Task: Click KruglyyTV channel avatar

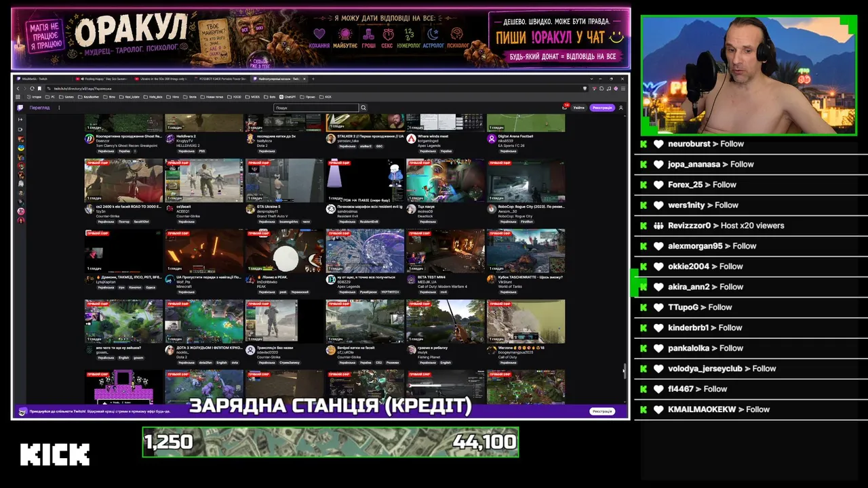Action: [170, 139]
